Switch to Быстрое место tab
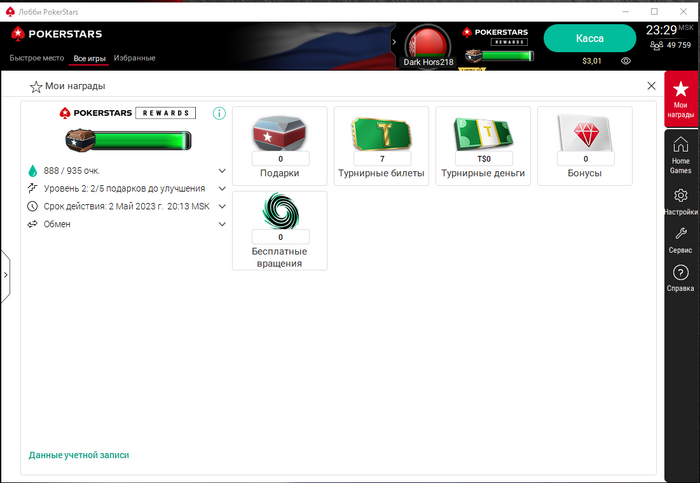The image size is (700, 483). click(37, 58)
